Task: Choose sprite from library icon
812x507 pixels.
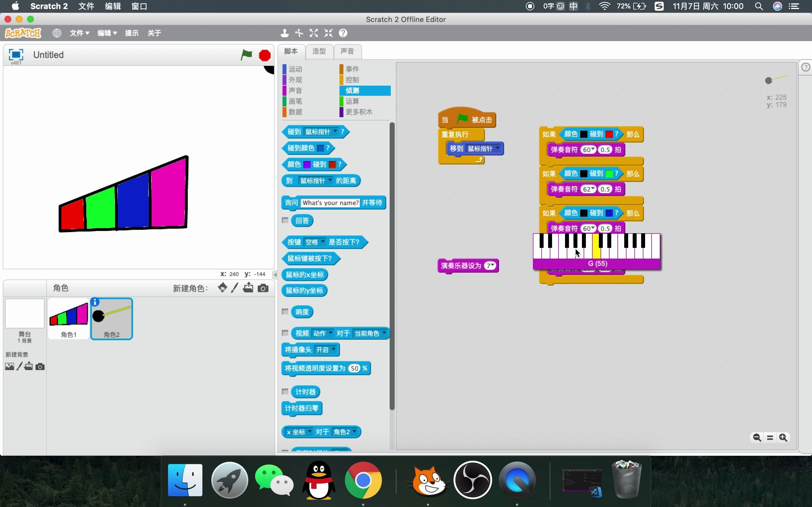Action: click(222, 288)
